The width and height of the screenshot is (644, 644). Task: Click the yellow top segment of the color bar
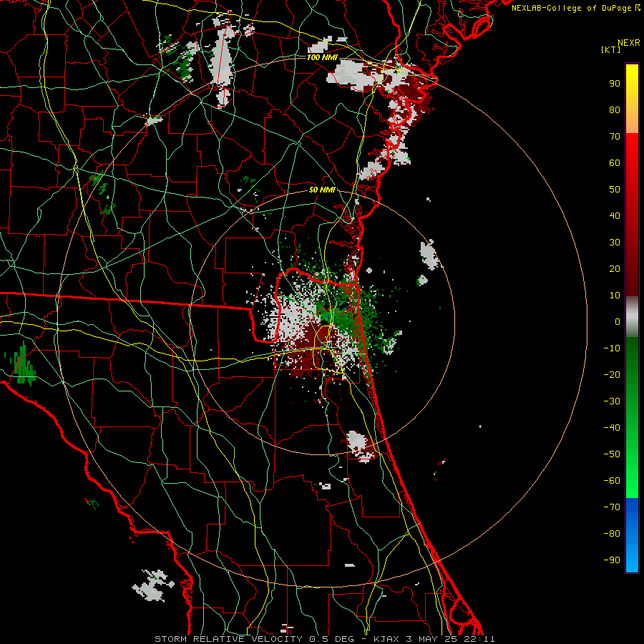pyautogui.click(x=632, y=99)
